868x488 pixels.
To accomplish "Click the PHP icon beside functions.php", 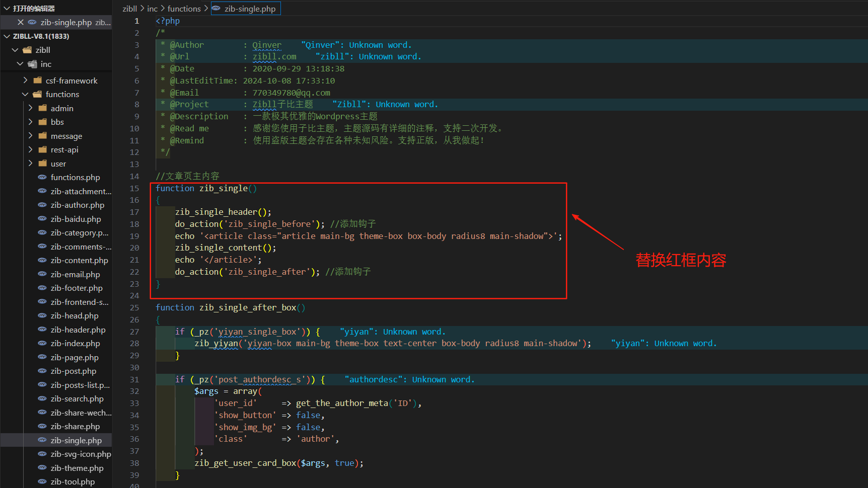I will point(43,177).
